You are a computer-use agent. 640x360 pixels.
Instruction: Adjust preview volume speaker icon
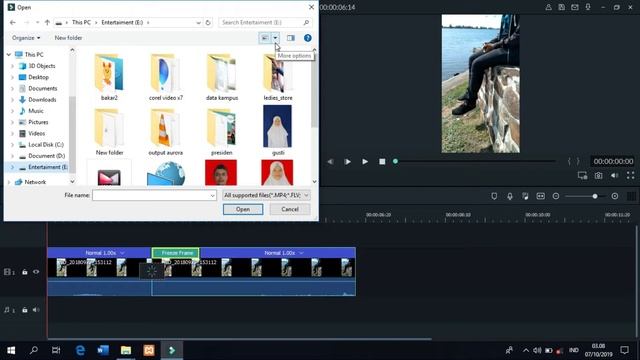coord(614,176)
